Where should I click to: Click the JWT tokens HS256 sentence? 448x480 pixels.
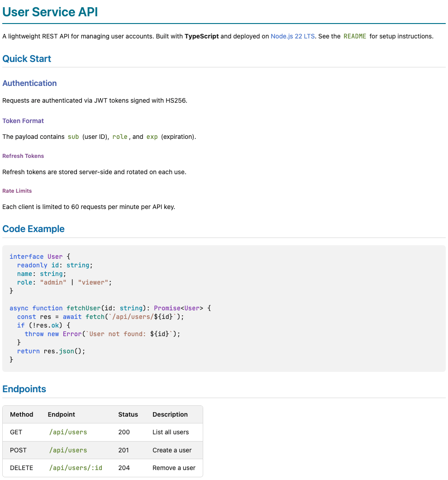[x=95, y=100]
